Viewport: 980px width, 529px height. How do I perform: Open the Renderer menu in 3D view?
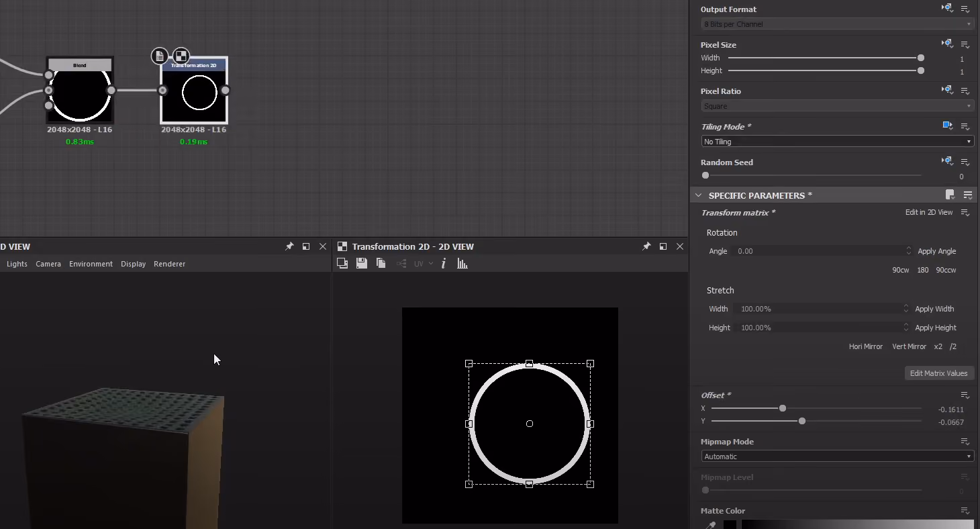coord(169,264)
